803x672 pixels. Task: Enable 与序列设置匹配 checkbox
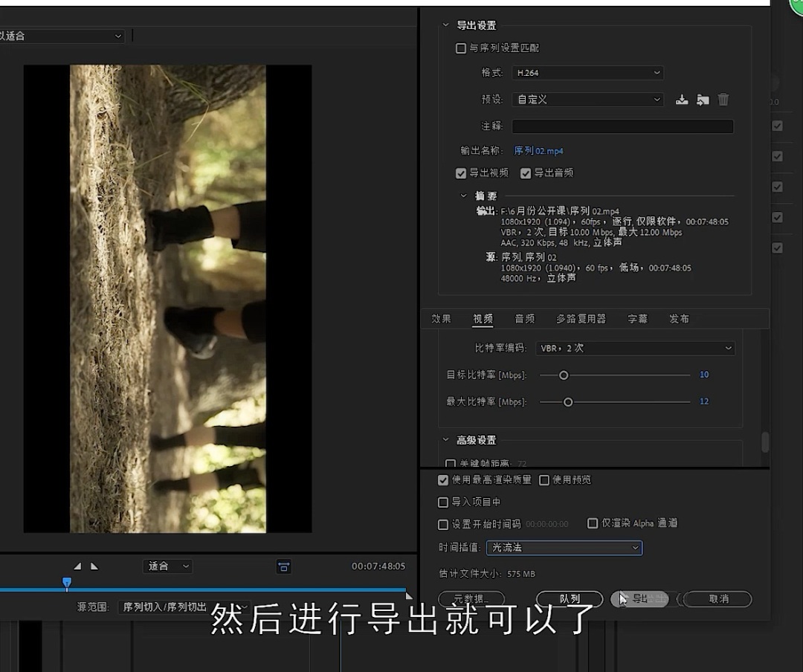(x=461, y=48)
